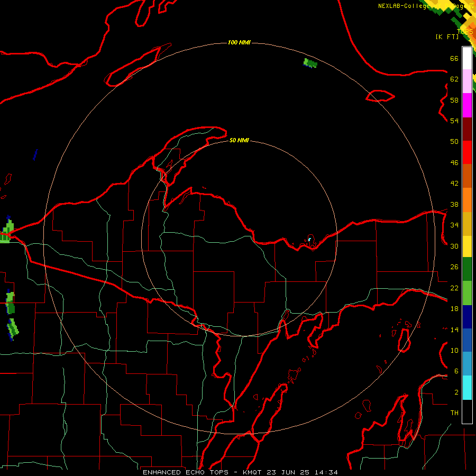Pick the bright orange scale swatch
This screenshot has height=476, width=476.
coord(467,200)
